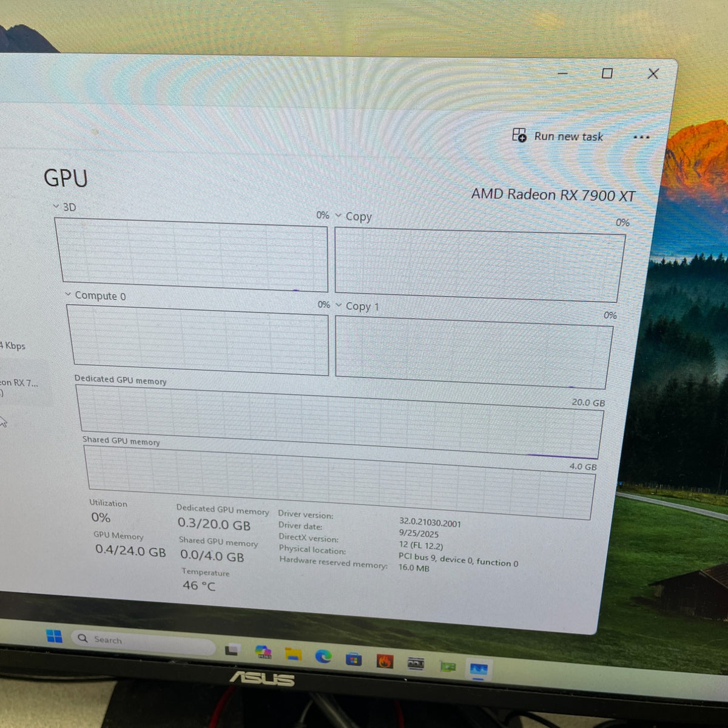The width and height of the screenshot is (728, 728).
Task: Minimize the Task Manager window
Action: click(562, 73)
